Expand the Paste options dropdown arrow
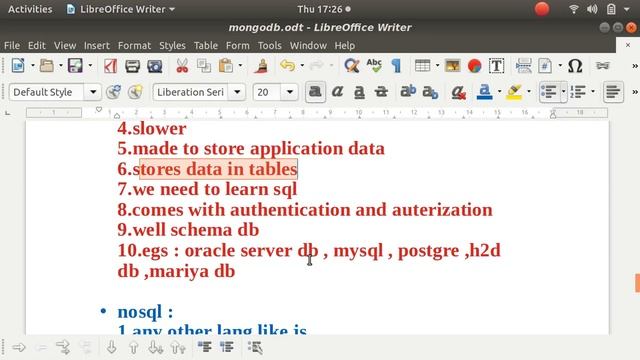The width and height of the screenshot is (640, 360). (240, 66)
